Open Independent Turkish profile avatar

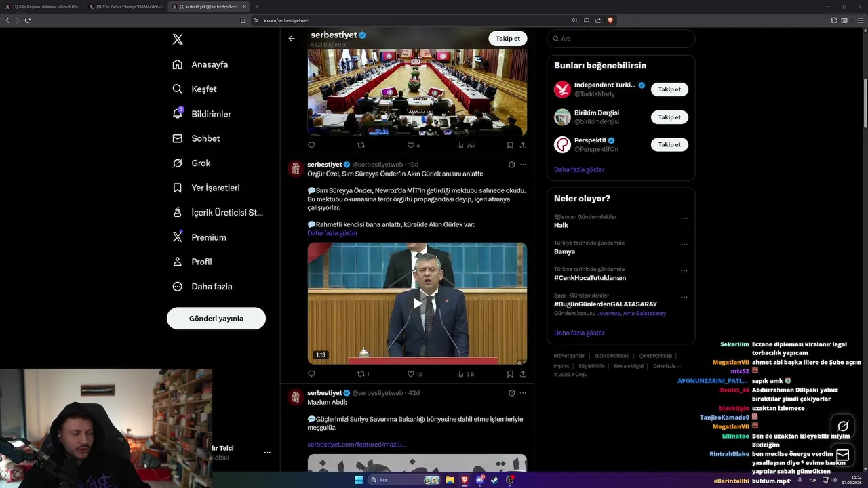pyautogui.click(x=562, y=89)
